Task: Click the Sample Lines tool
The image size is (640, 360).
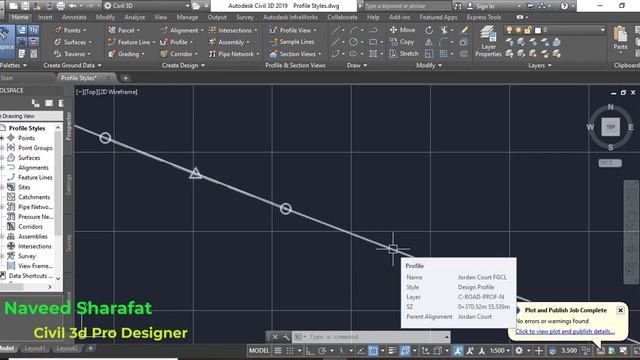Action: pyautogui.click(x=292, y=42)
